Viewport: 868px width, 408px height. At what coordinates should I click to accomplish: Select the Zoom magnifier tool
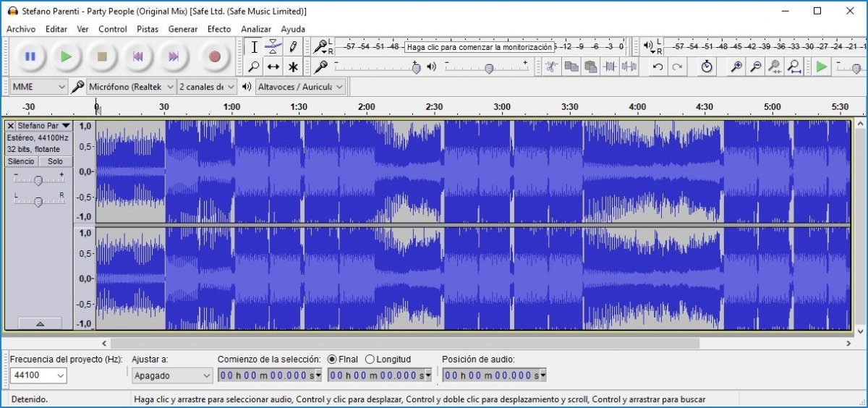[254, 67]
